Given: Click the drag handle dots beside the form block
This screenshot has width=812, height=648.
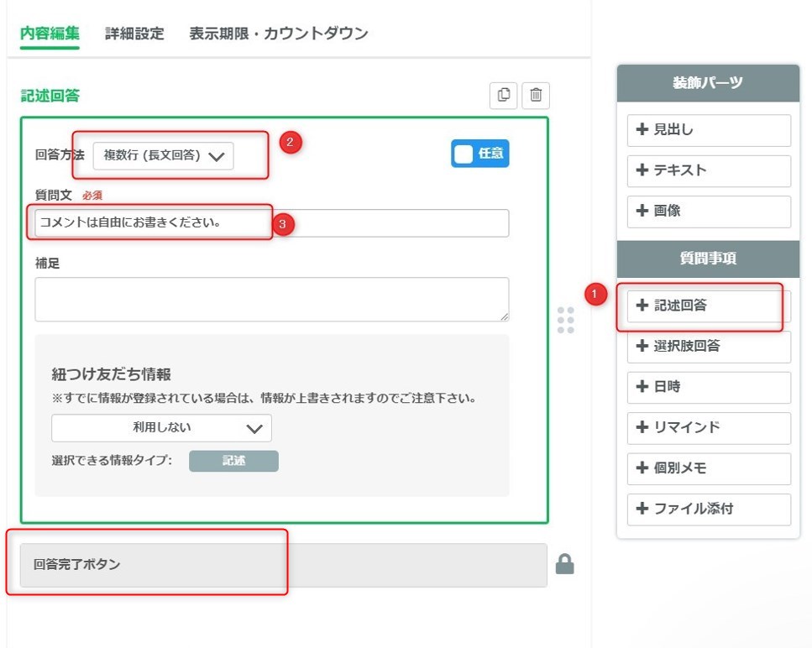Looking at the screenshot, I should (565, 320).
